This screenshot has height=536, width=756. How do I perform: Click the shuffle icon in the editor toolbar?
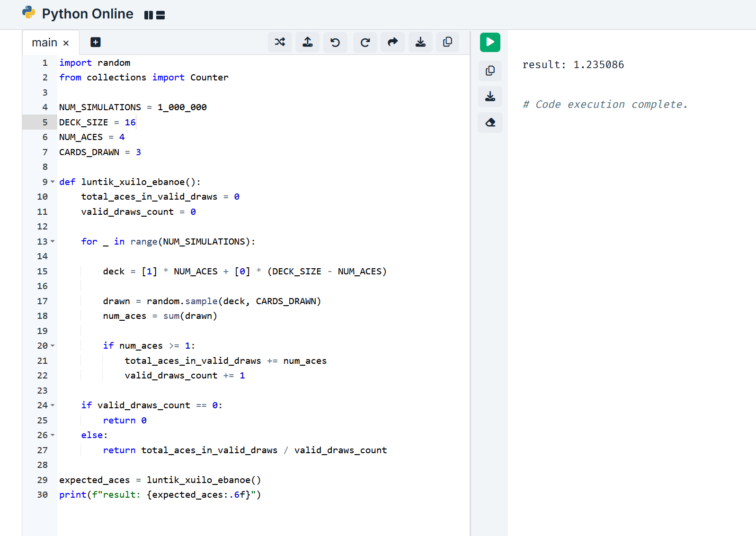(x=280, y=42)
